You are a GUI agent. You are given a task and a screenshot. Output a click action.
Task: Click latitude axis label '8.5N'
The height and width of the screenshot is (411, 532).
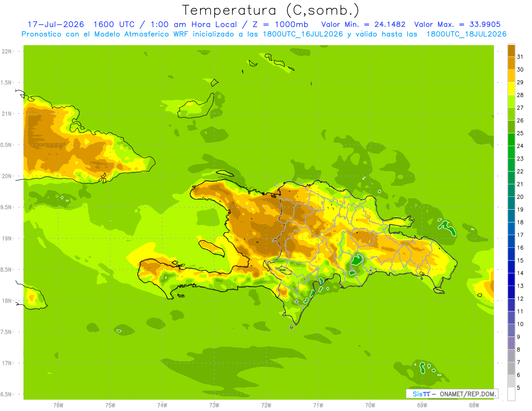click(x=6, y=270)
